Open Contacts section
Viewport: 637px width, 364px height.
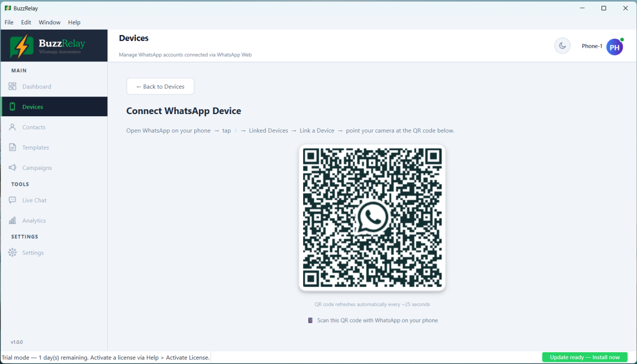pyautogui.click(x=54, y=127)
